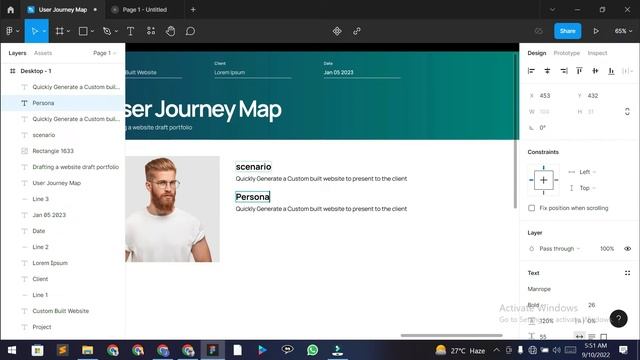The height and width of the screenshot is (360, 640).
Task: Click the scenario heading on canvas
Action: [253, 167]
